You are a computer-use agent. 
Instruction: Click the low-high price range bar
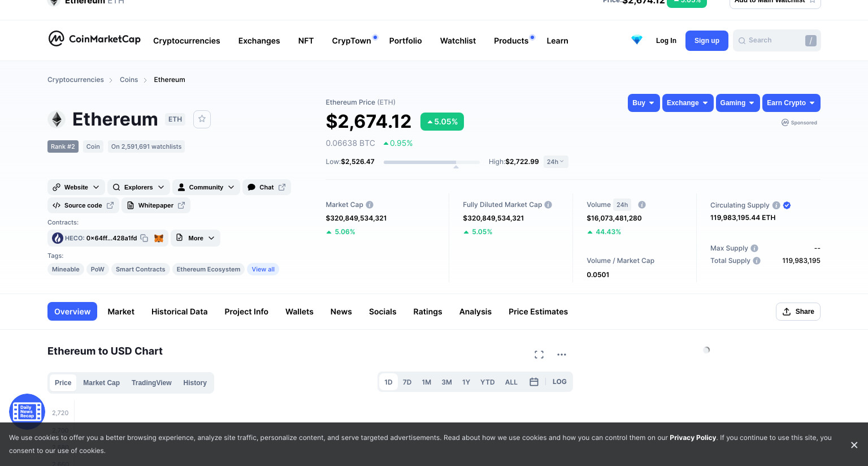pyautogui.click(x=432, y=162)
